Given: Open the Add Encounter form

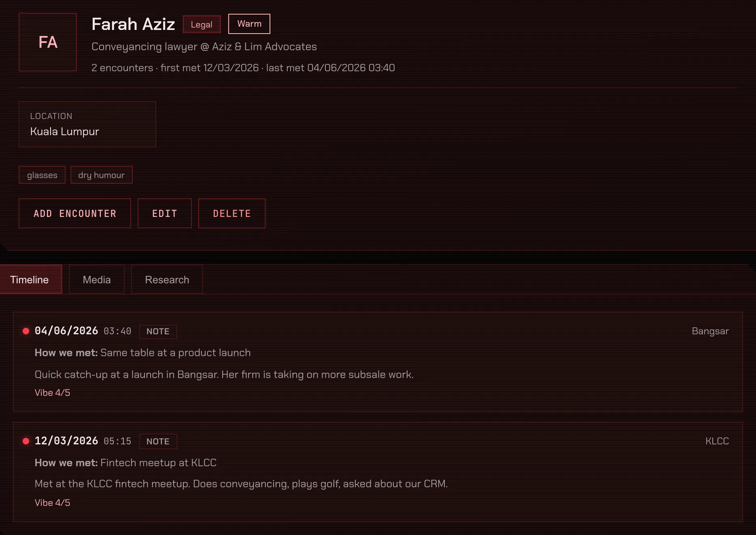Looking at the screenshot, I should pos(75,213).
